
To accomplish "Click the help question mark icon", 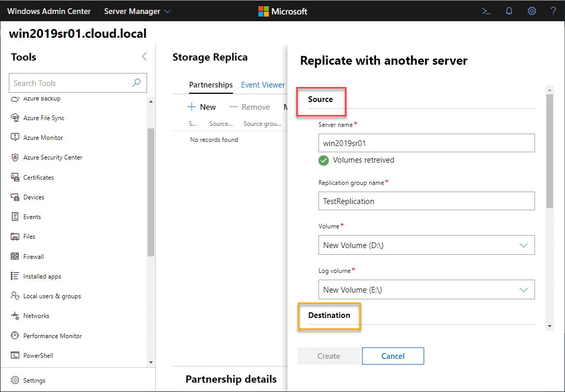I will pos(554,11).
